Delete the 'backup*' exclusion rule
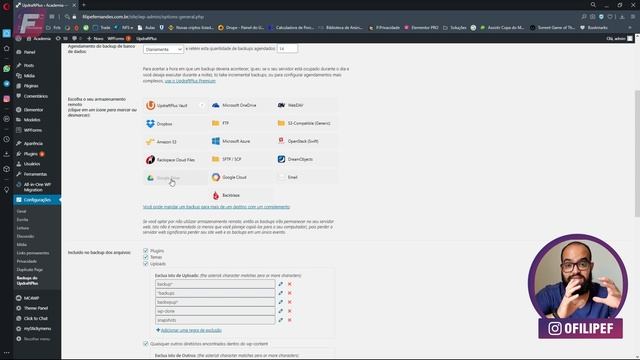640x360 pixels. click(x=290, y=284)
